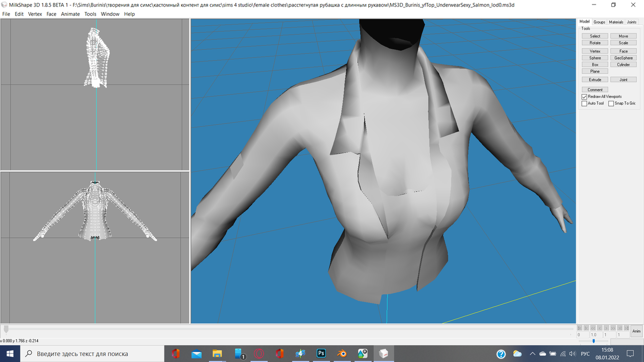Click the Comment button
644x362 pixels.
[595, 89]
